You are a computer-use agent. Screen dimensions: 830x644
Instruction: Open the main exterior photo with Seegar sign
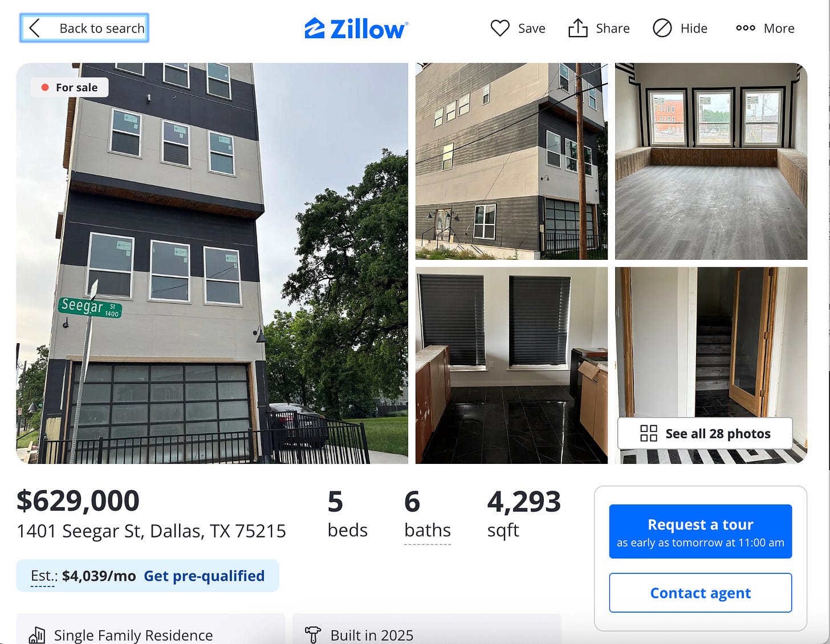[x=212, y=263]
